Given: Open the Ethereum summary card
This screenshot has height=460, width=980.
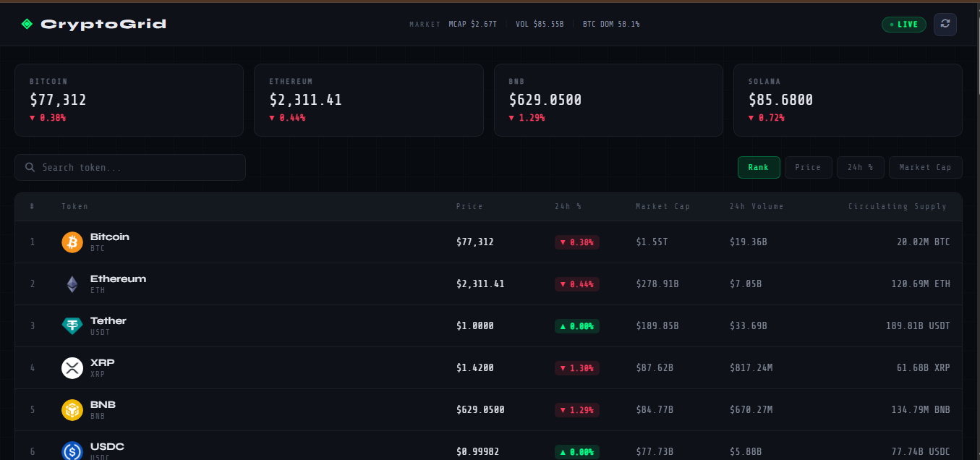Looking at the screenshot, I should click(x=368, y=100).
